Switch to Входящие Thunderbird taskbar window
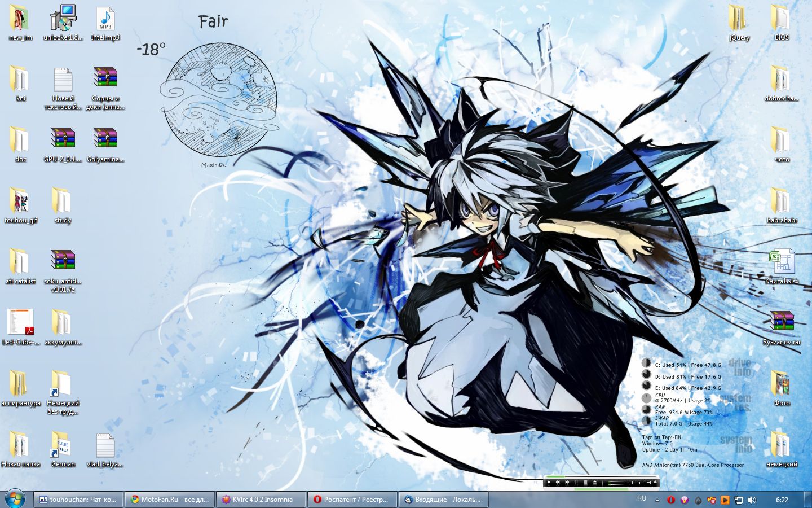 [444, 500]
